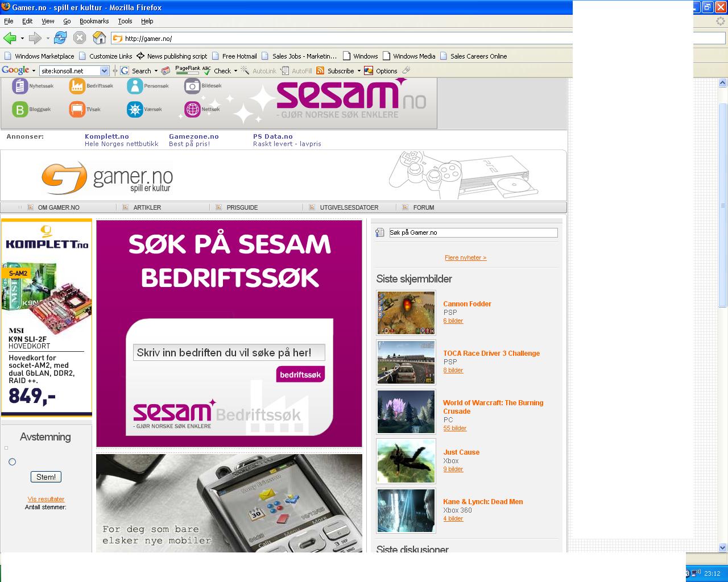This screenshot has height=582, width=728.
Task: Open the Windows Marketplace bookmark
Action: [39, 56]
